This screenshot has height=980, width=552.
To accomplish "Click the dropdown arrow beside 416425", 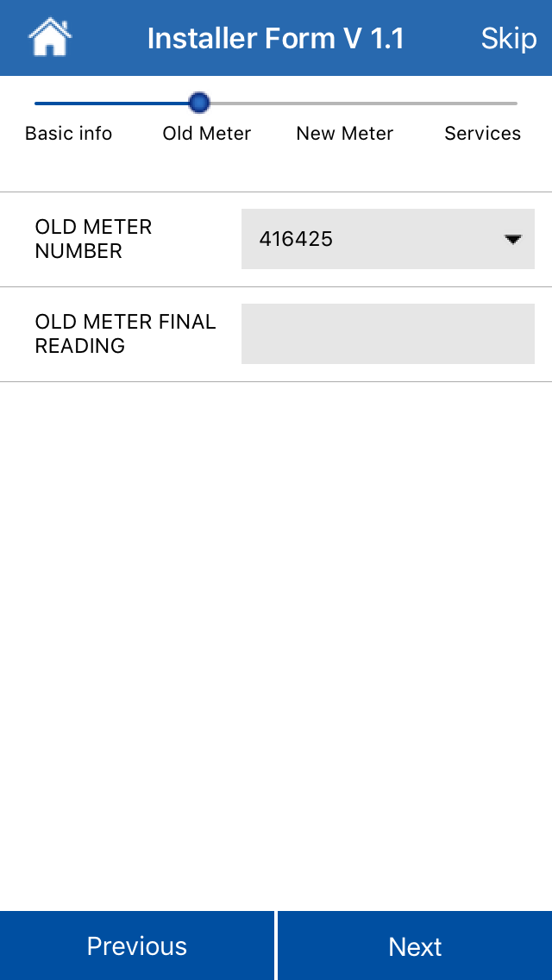I will [513, 240].
